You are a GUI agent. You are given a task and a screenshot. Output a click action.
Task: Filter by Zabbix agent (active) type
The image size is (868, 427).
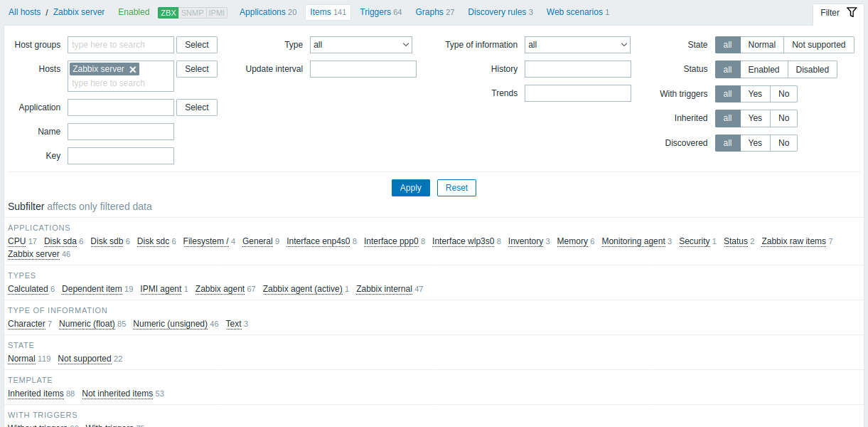[303, 289]
